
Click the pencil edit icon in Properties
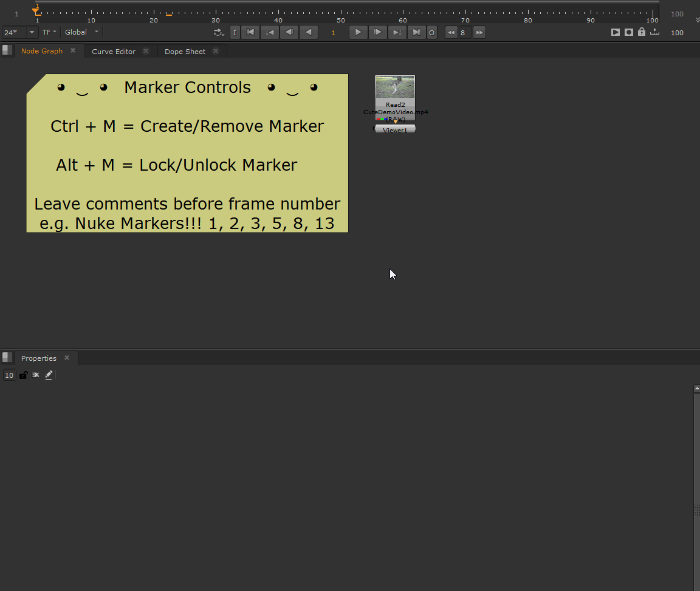click(x=49, y=375)
